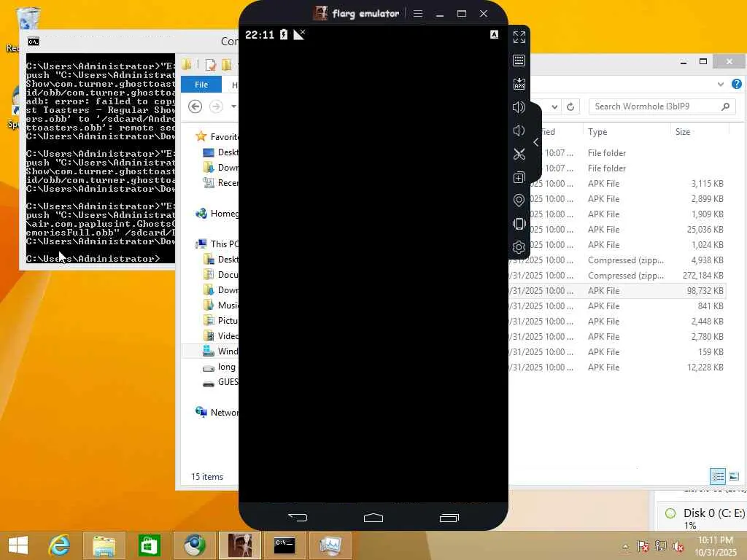The width and height of the screenshot is (747, 560).
Task: Click muted volume tray icon
Action: 678,546
